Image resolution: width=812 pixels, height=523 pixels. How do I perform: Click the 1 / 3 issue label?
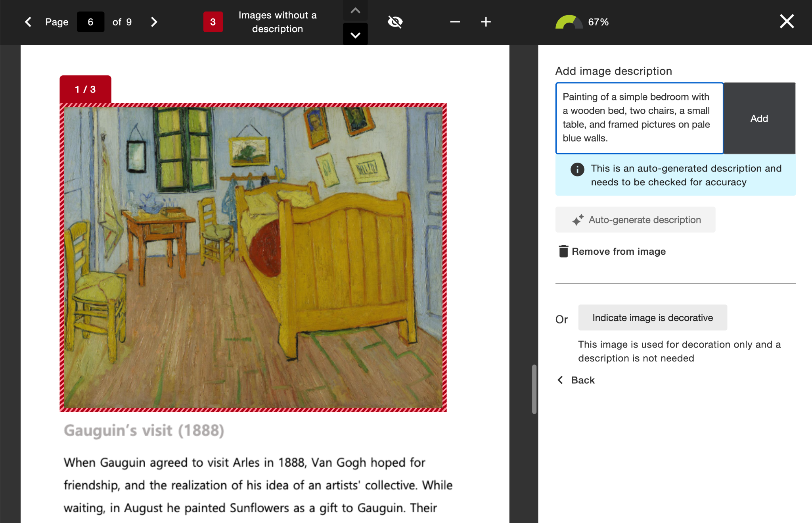point(85,89)
